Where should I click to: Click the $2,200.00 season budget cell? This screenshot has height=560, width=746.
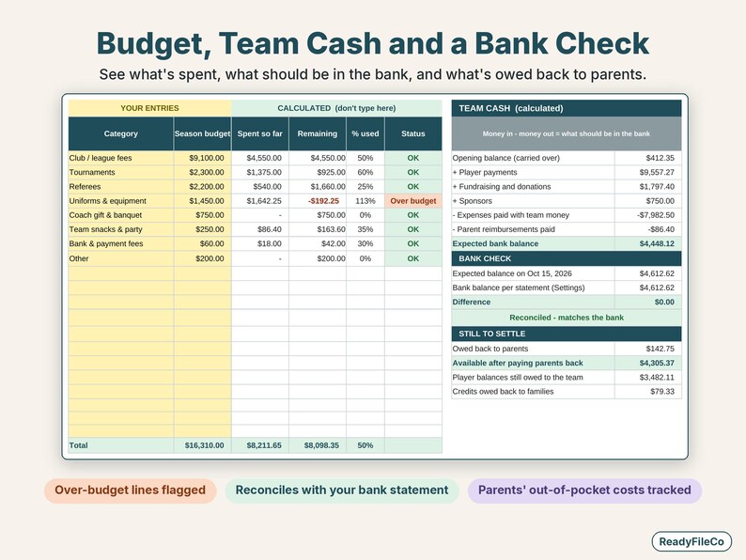tap(203, 186)
